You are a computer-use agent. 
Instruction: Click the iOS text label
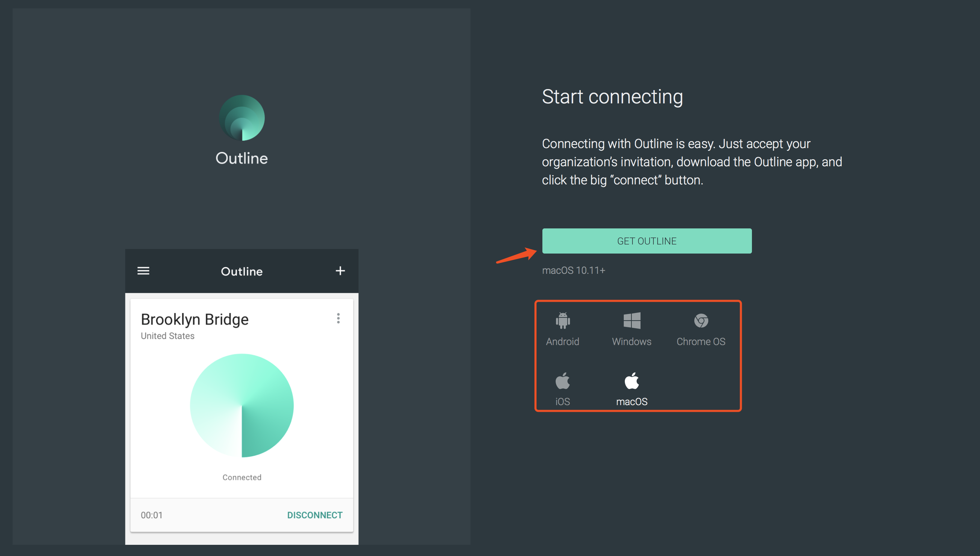(562, 402)
